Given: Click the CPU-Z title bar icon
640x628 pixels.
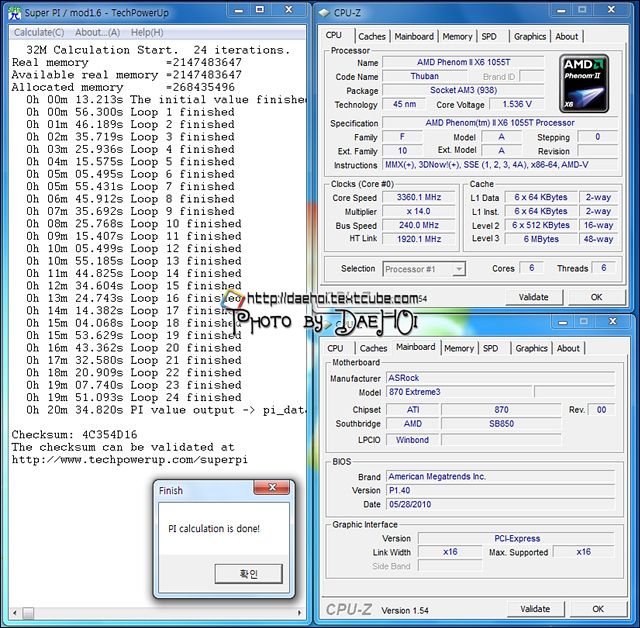Looking at the screenshot, I should [x=324, y=13].
